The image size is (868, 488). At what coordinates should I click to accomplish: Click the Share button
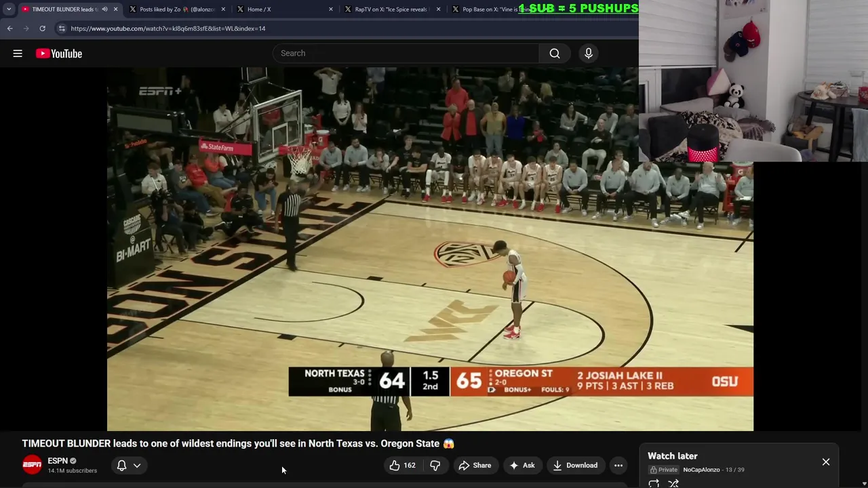point(475,466)
